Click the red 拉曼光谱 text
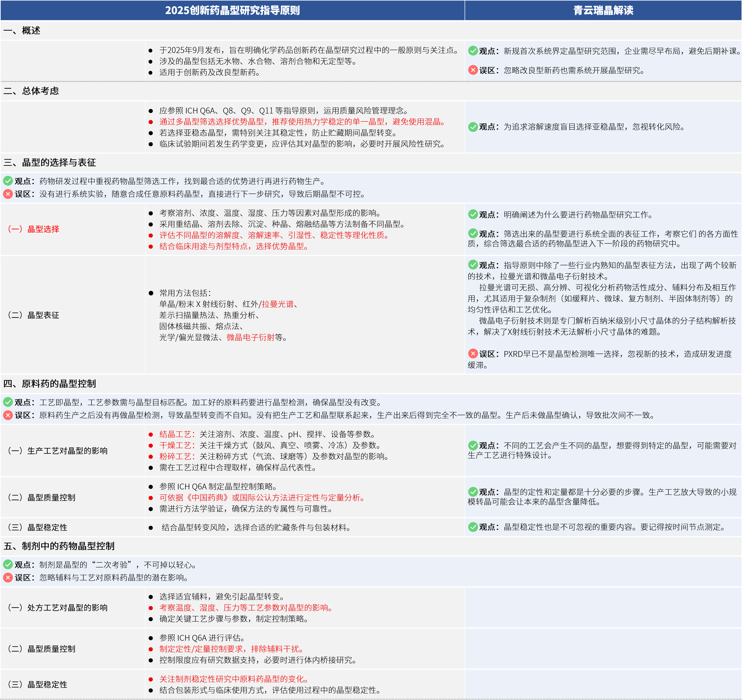 (277, 304)
